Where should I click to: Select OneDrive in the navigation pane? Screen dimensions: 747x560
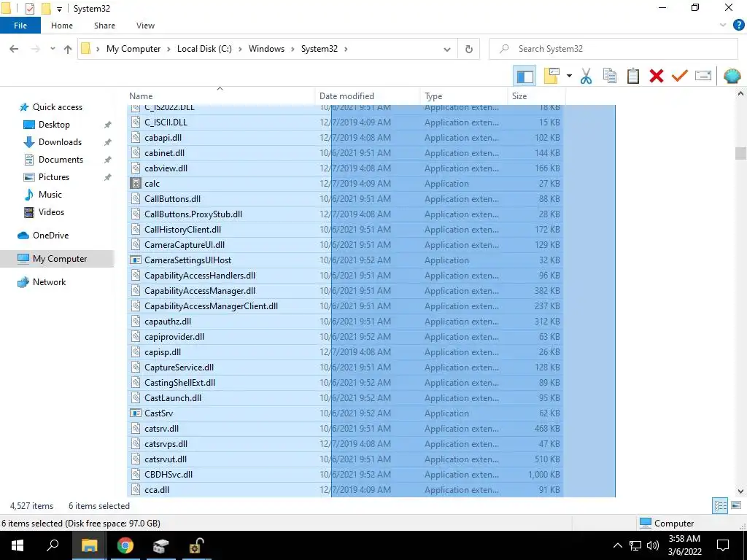point(50,236)
